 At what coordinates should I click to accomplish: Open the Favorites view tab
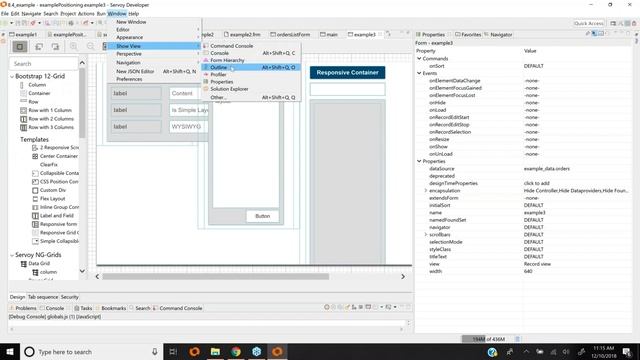[468, 35]
